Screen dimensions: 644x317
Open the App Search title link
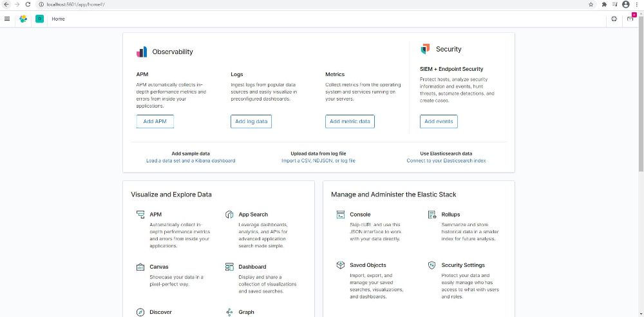pyautogui.click(x=253, y=215)
